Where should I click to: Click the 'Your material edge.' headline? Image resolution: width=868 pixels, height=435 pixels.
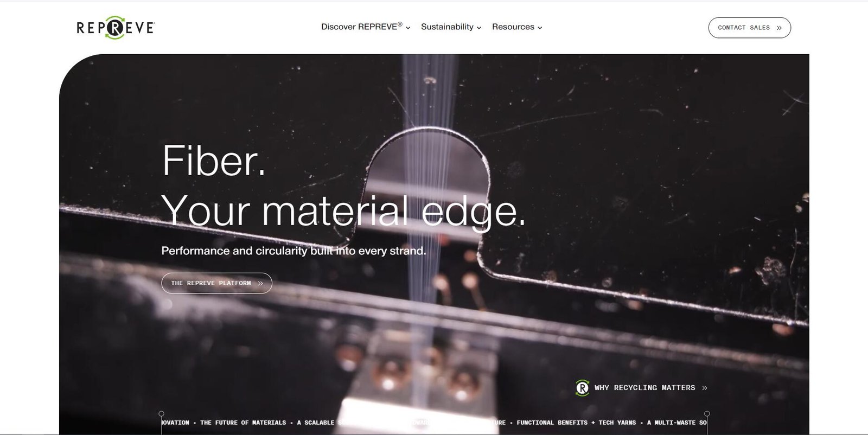344,210
